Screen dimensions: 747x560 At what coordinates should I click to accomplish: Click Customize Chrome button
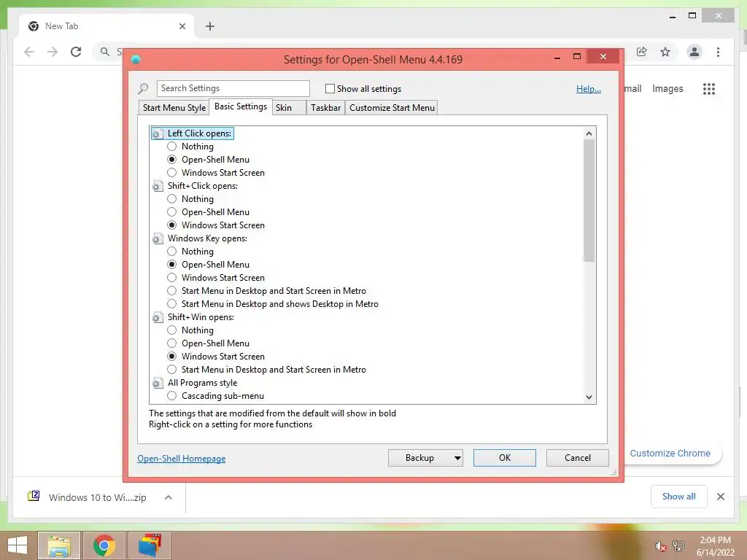[x=670, y=454]
